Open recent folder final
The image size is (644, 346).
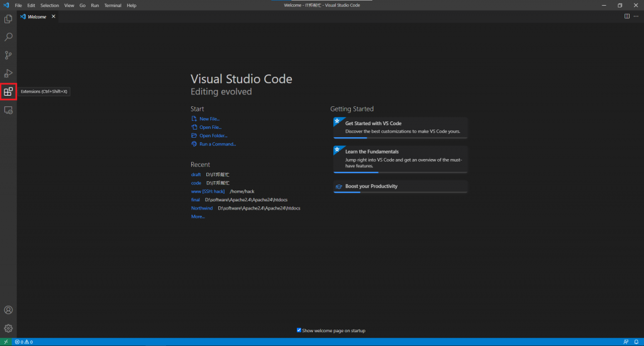point(195,199)
